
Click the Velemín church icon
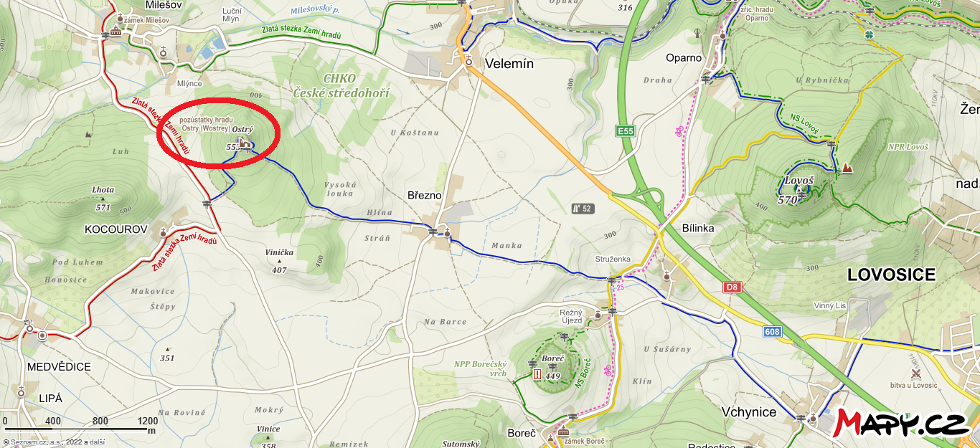pyautogui.click(x=468, y=62)
